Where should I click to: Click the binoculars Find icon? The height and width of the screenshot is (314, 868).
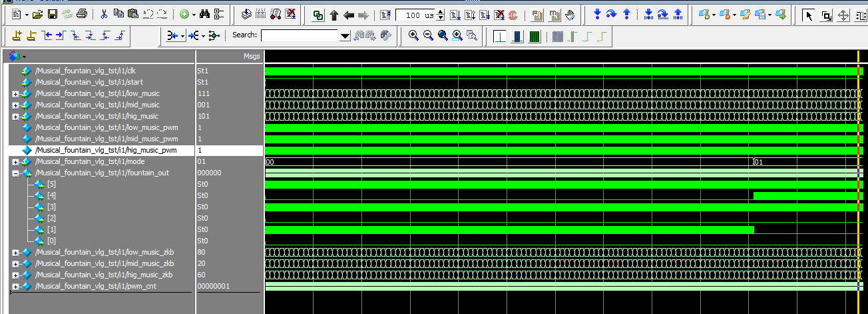205,14
